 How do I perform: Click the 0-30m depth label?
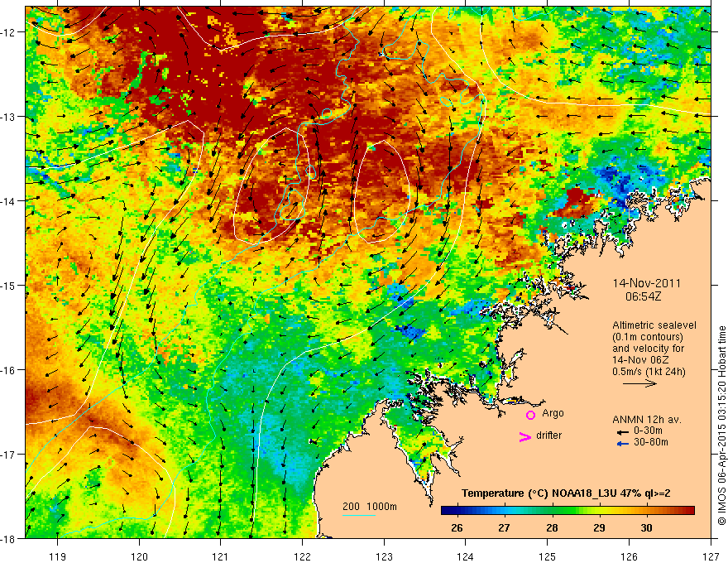[648, 431]
